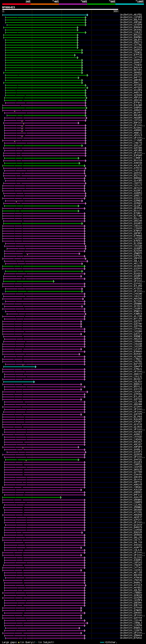Select subject label UniRef100_Q1EPC8
146x644 pixels.
131,50
